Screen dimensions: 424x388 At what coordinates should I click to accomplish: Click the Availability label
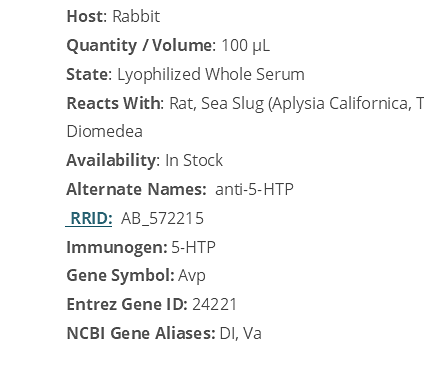pyautogui.click(x=113, y=160)
